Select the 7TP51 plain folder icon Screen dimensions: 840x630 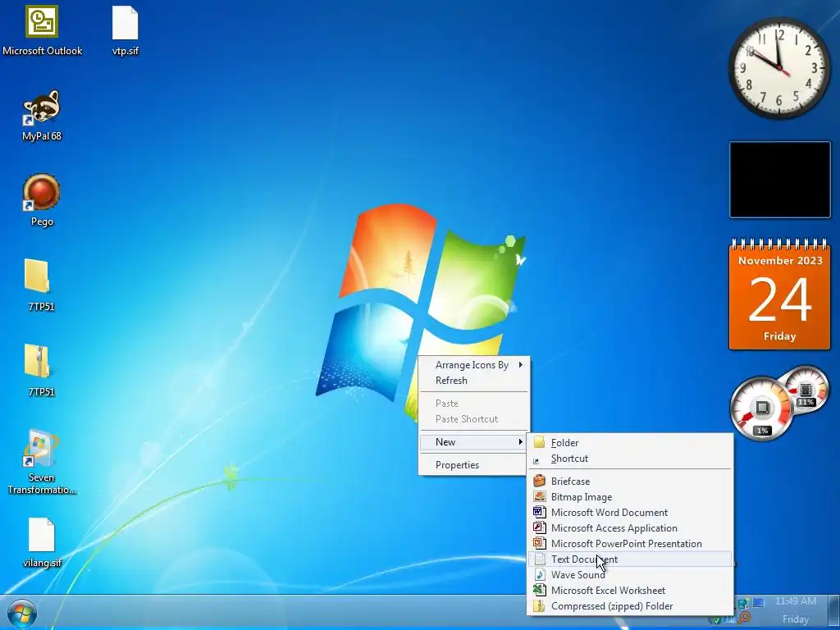tap(41, 285)
